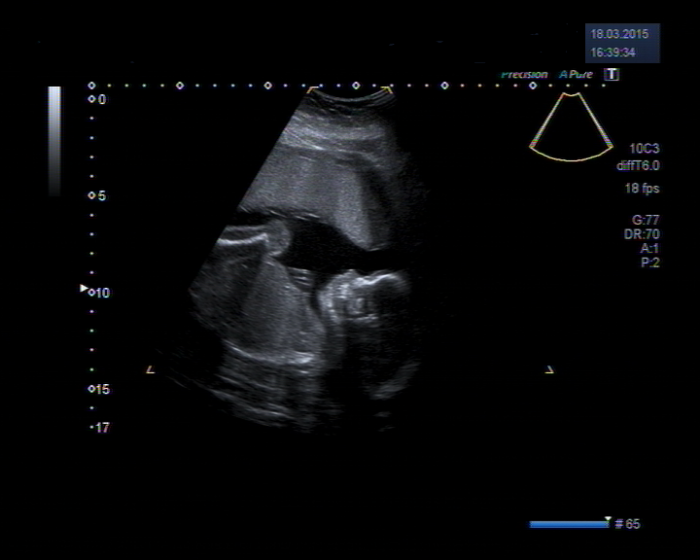Click the T indicator box icon
Viewport: 700px width, 560px height.
coord(612,74)
